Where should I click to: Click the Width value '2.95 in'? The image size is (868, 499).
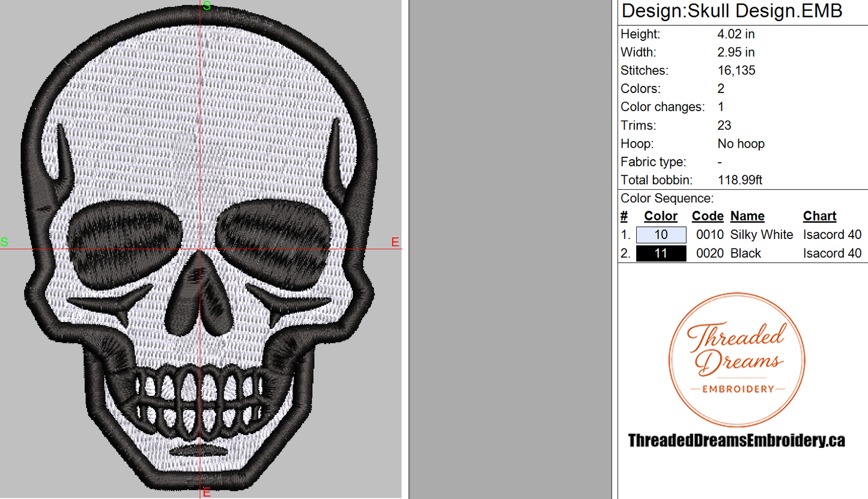click(x=736, y=52)
